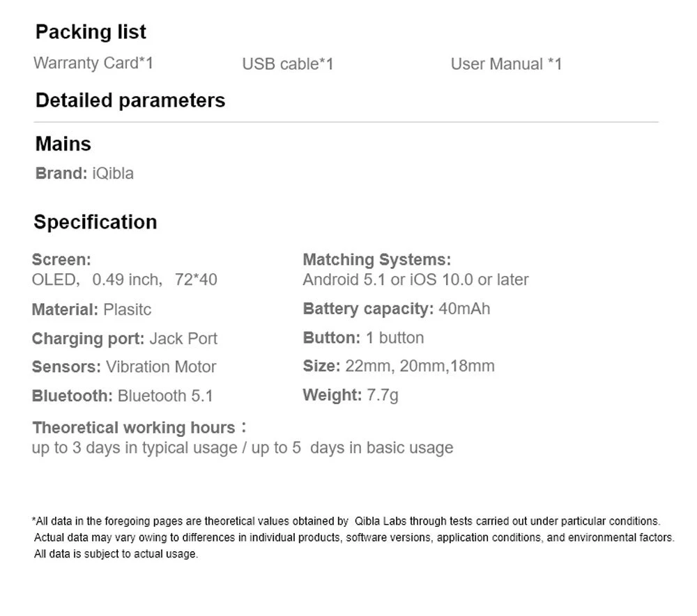
Task: Click the Sensors: Vibration Motor line
Action: [x=124, y=367]
